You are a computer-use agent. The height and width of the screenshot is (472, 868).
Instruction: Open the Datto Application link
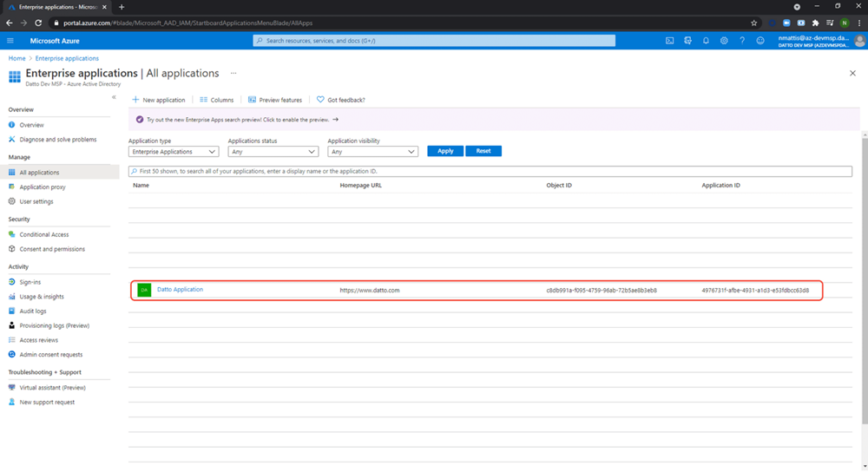[x=180, y=290]
